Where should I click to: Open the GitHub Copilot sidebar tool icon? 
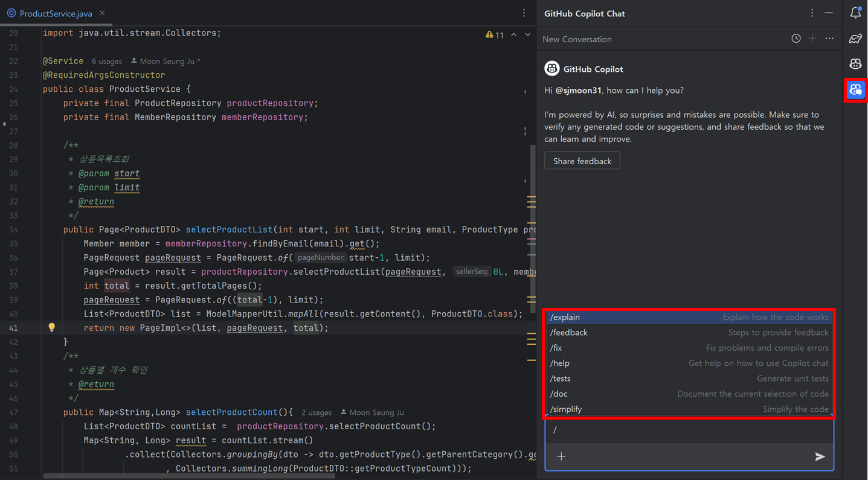coord(855,64)
